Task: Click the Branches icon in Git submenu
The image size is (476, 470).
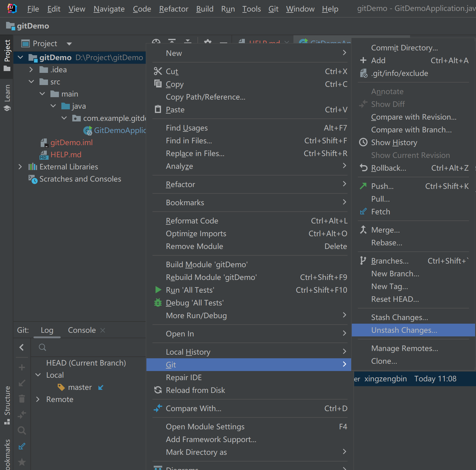Action: (363, 261)
